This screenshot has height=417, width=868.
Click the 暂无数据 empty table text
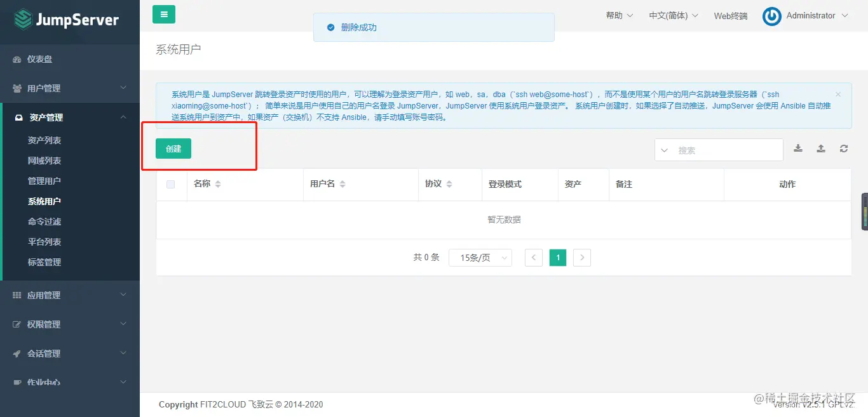point(505,220)
